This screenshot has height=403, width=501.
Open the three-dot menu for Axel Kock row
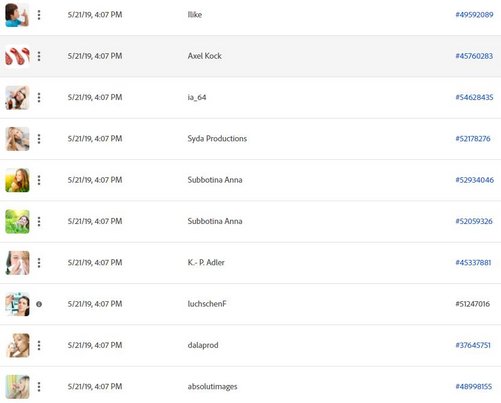coord(39,56)
